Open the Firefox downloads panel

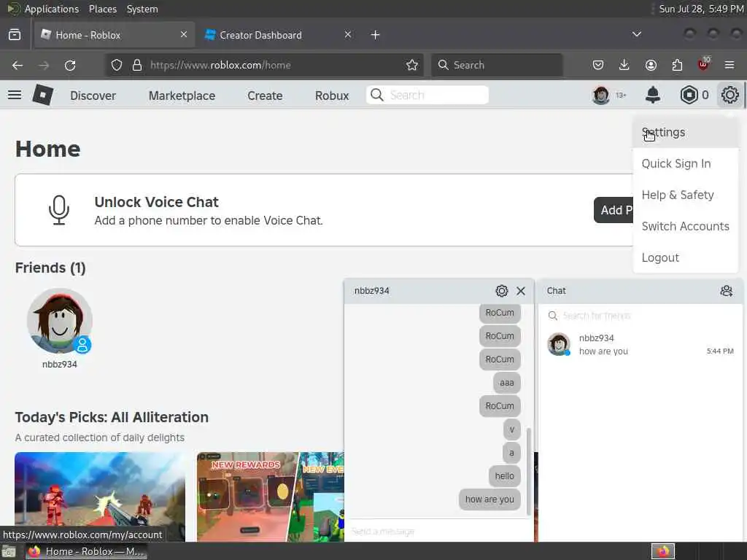624,65
